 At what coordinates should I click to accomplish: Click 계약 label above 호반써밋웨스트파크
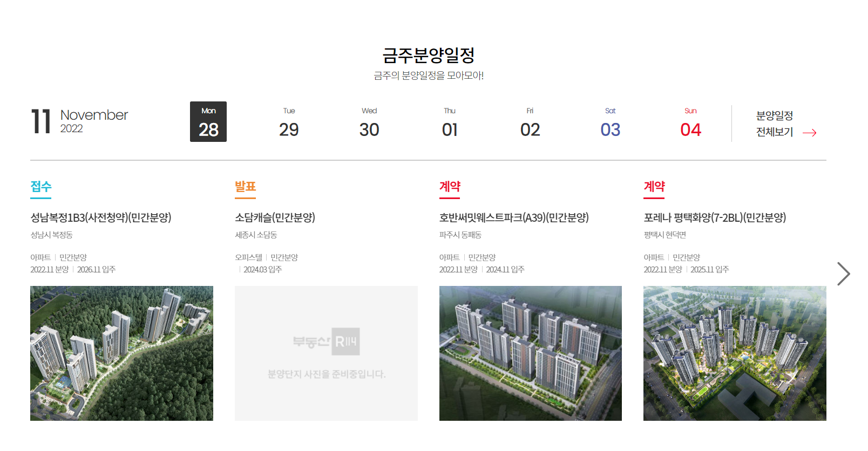450,187
